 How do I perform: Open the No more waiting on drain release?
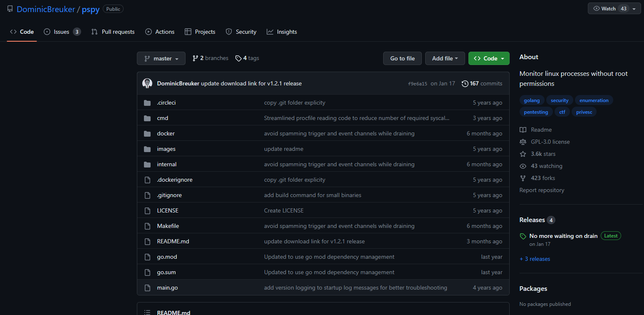(563, 236)
